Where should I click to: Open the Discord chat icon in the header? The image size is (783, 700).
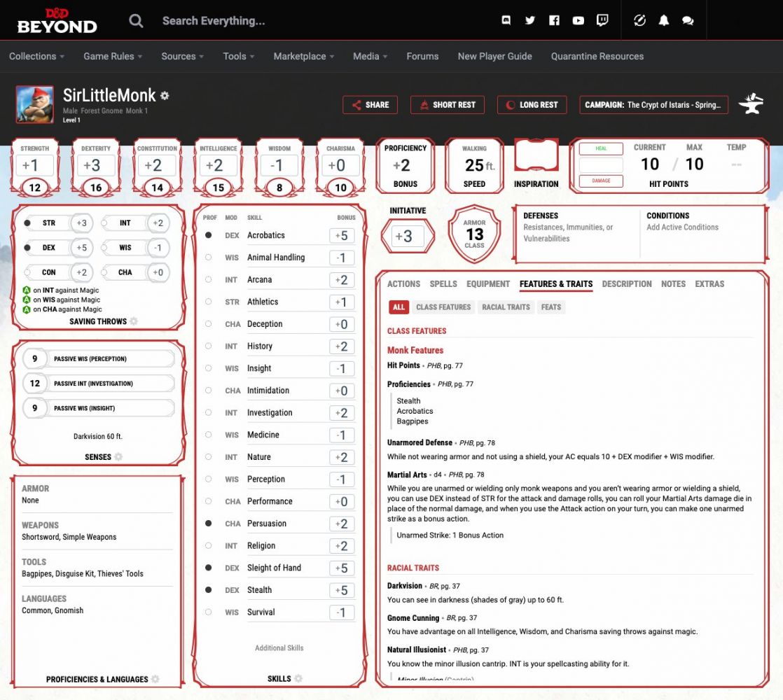(x=506, y=20)
